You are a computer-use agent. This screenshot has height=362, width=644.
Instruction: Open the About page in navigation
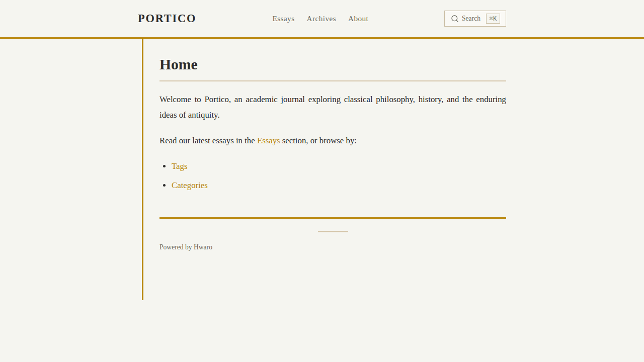(358, 19)
